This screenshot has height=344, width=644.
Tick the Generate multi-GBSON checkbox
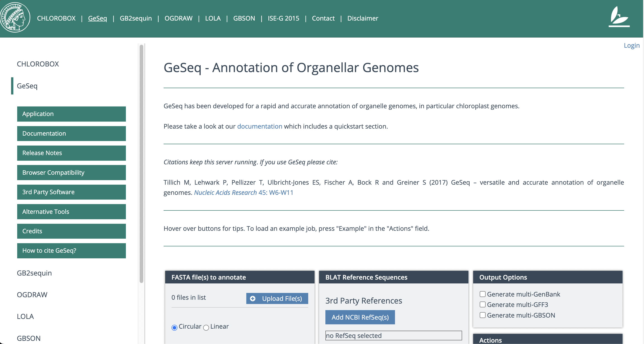pos(482,315)
